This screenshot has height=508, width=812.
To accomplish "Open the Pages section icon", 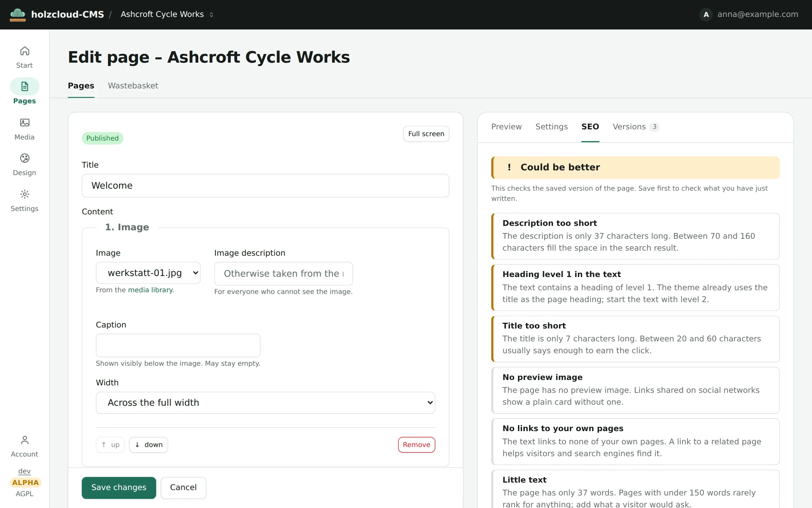I will tap(25, 86).
